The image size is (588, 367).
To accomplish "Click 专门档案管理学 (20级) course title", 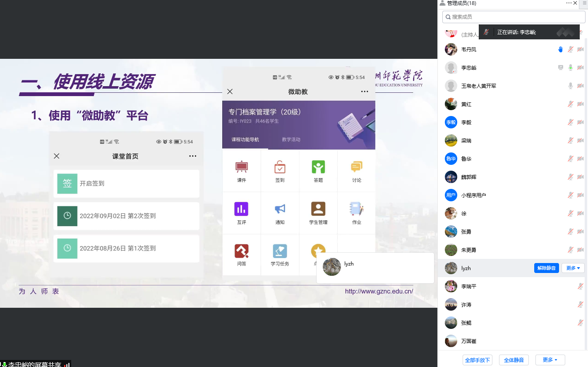I will [x=265, y=112].
